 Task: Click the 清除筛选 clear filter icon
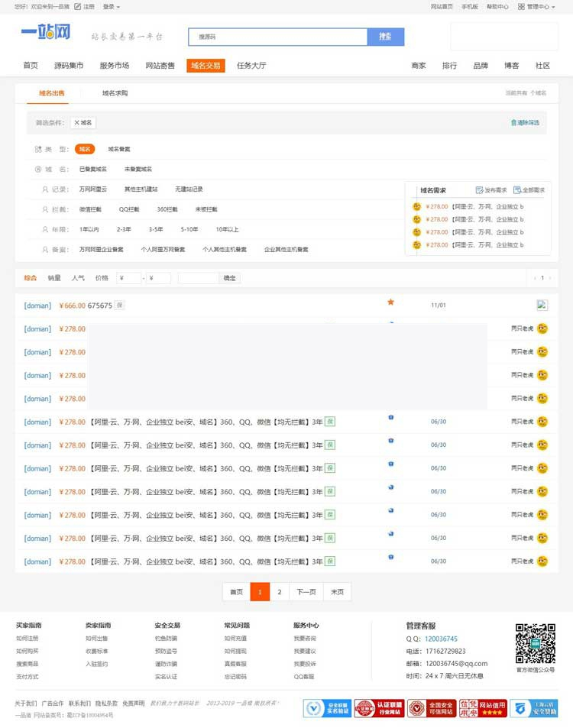coord(513,122)
